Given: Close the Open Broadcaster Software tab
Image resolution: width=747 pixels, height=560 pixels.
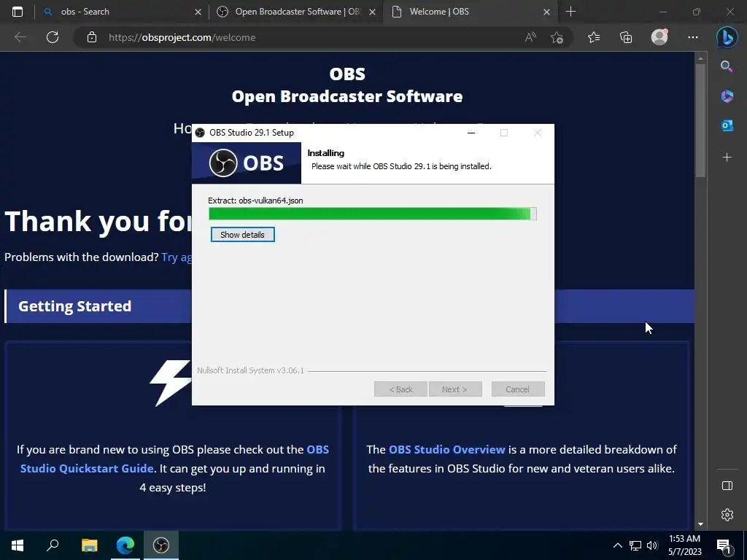Looking at the screenshot, I should (373, 12).
